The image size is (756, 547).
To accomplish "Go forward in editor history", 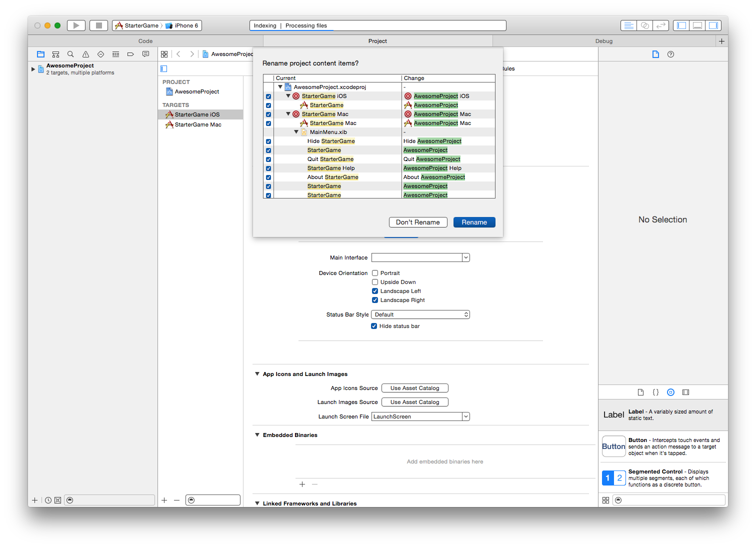I will (x=192, y=54).
